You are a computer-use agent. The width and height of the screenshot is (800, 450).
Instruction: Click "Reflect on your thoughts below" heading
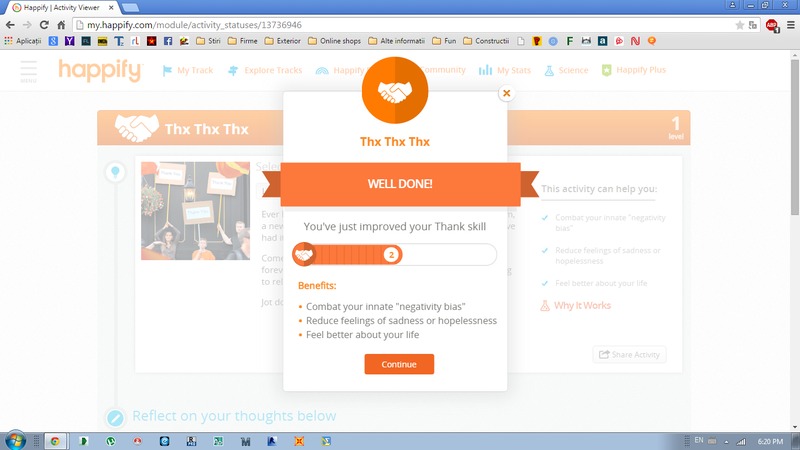point(234,416)
